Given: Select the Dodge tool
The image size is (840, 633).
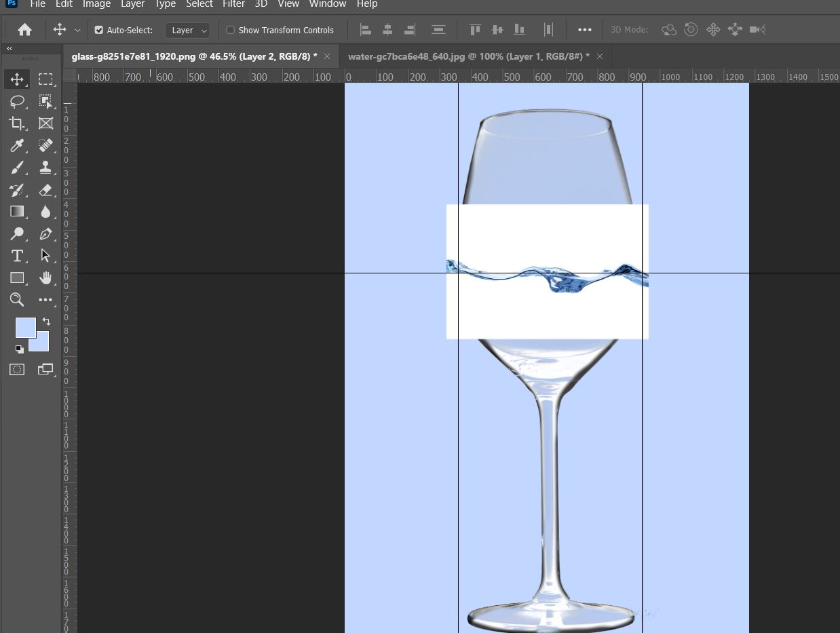Looking at the screenshot, I should (17, 234).
